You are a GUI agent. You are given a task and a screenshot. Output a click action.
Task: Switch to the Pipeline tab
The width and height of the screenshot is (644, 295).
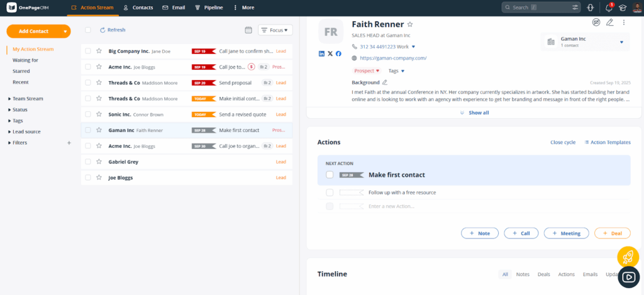pos(208,8)
